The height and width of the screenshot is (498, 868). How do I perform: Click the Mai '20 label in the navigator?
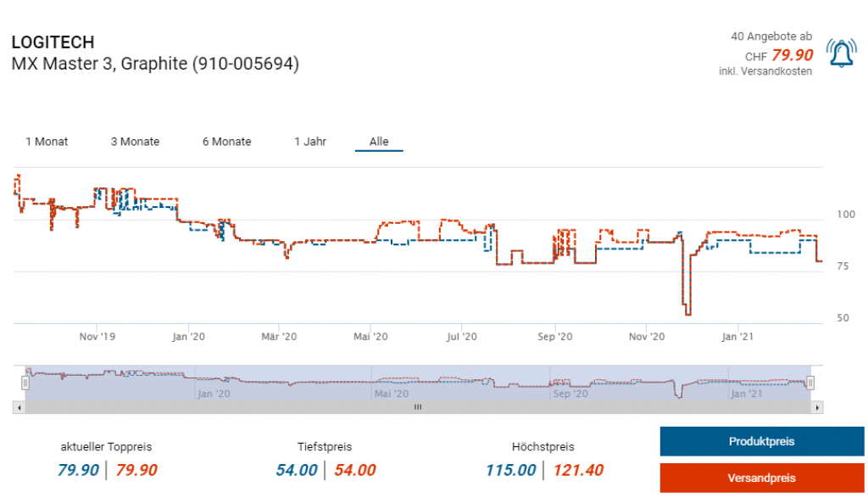(x=390, y=394)
